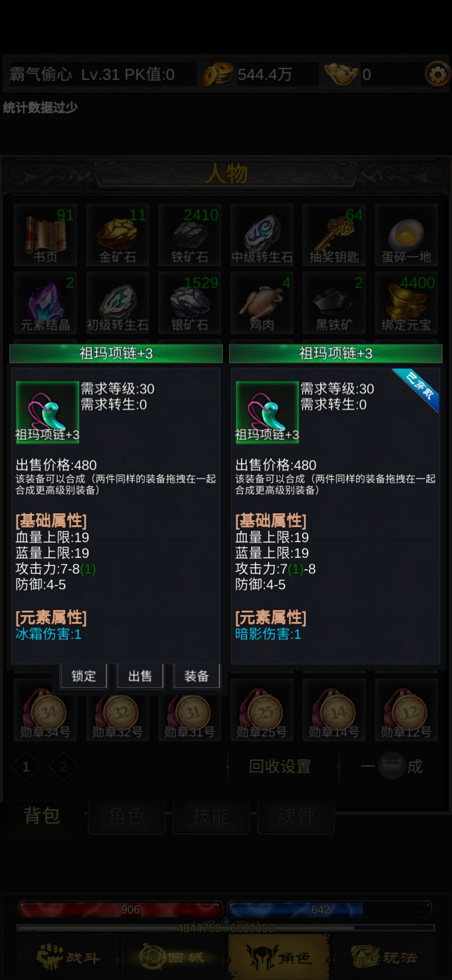Tap the 绑定元宝 ingot item
This screenshot has height=980, width=452.
(x=406, y=303)
